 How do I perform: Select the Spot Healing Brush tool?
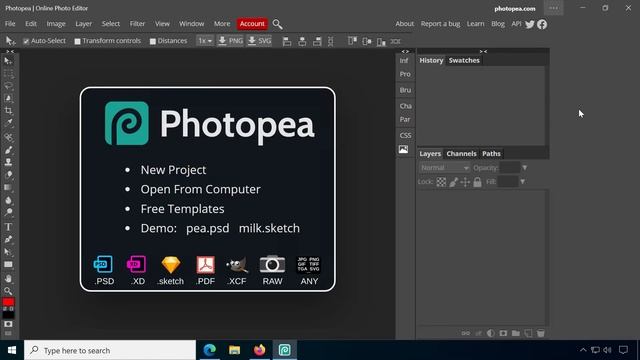tap(8, 137)
